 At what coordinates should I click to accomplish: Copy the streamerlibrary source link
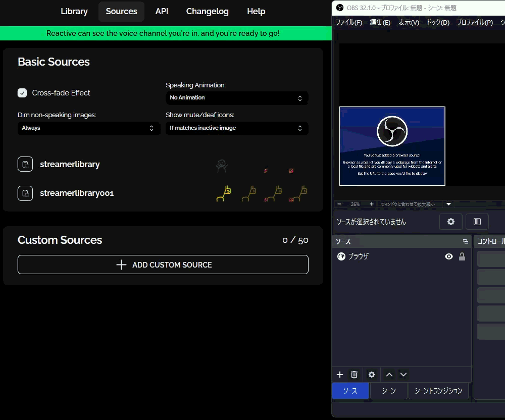point(25,164)
